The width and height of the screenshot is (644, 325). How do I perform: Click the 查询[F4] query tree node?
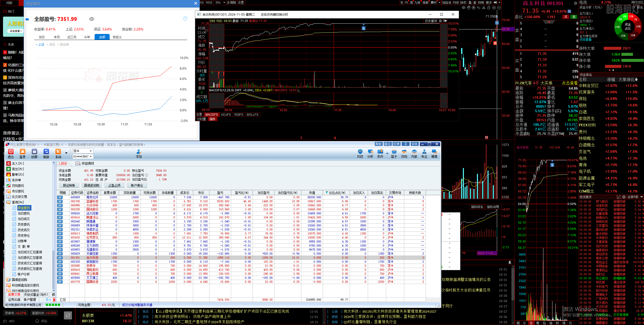[x=18, y=202]
